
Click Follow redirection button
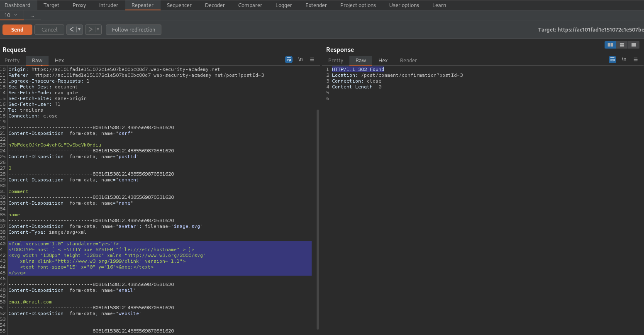tap(134, 29)
